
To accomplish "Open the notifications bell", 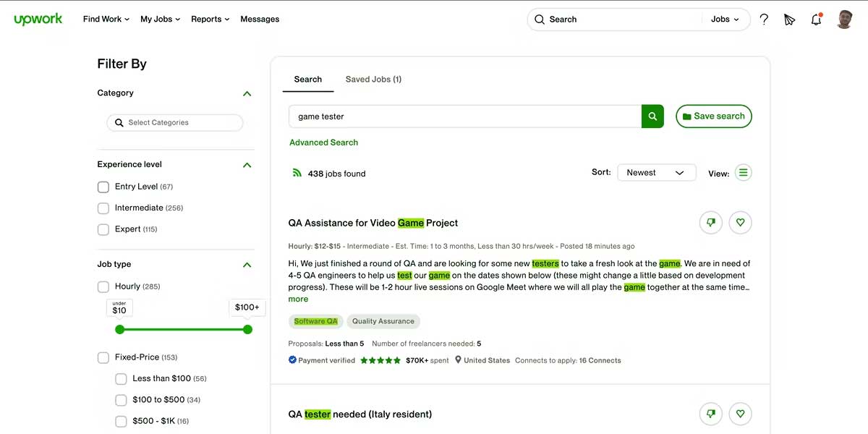I will [x=816, y=20].
